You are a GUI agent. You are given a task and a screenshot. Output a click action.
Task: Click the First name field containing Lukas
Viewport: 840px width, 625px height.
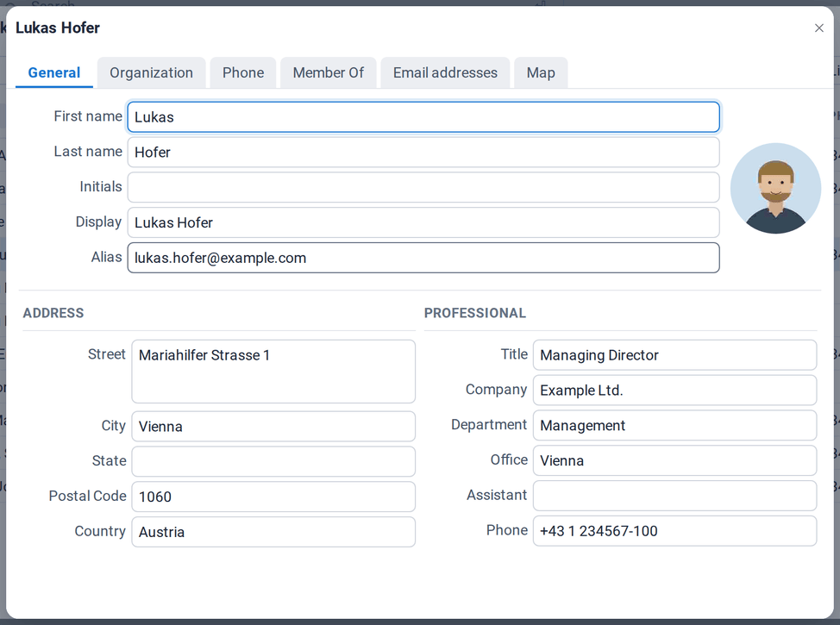(423, 116)
